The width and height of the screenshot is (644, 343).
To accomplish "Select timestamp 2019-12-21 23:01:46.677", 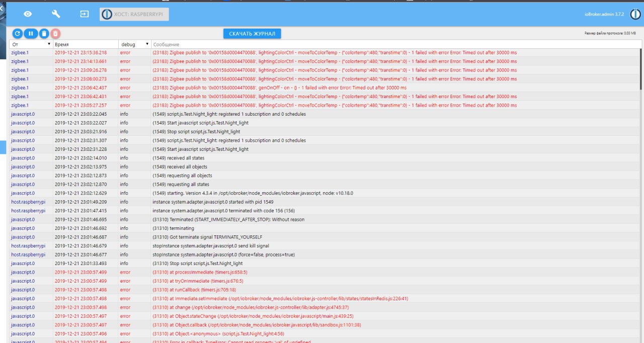I will click(x=80, y=255).
